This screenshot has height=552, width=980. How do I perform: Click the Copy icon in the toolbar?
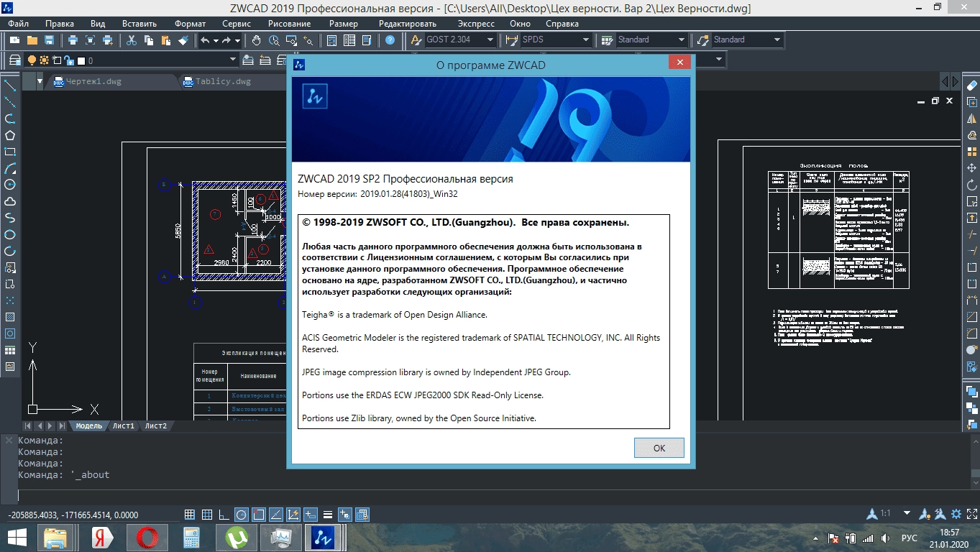[x=148, y=40]
